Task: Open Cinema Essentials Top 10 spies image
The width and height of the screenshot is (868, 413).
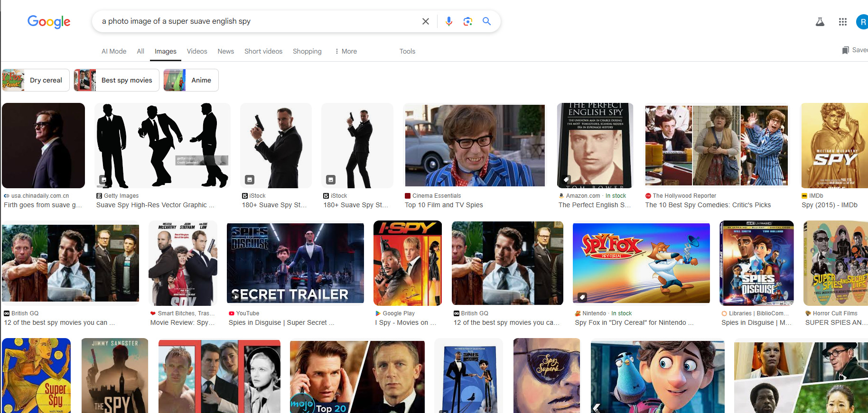Action: 475,146
